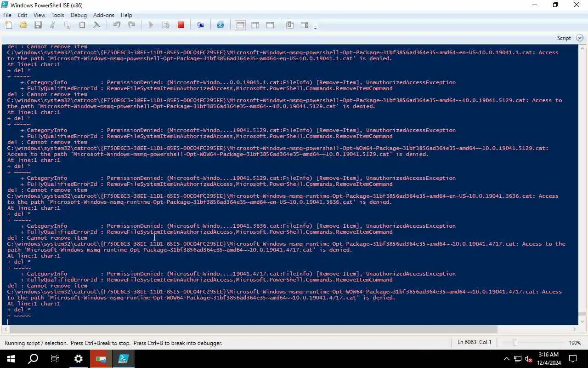Show Script Pane Maximized layout icon

pos(270,25)
